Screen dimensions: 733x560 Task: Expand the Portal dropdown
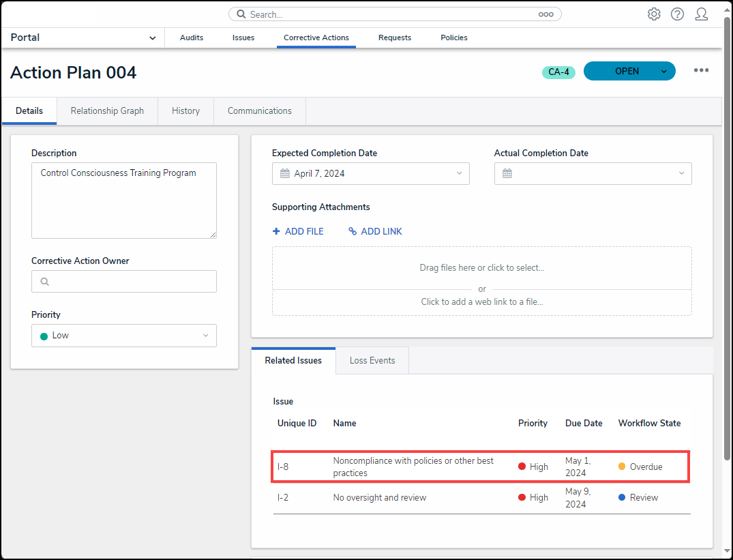152,38
